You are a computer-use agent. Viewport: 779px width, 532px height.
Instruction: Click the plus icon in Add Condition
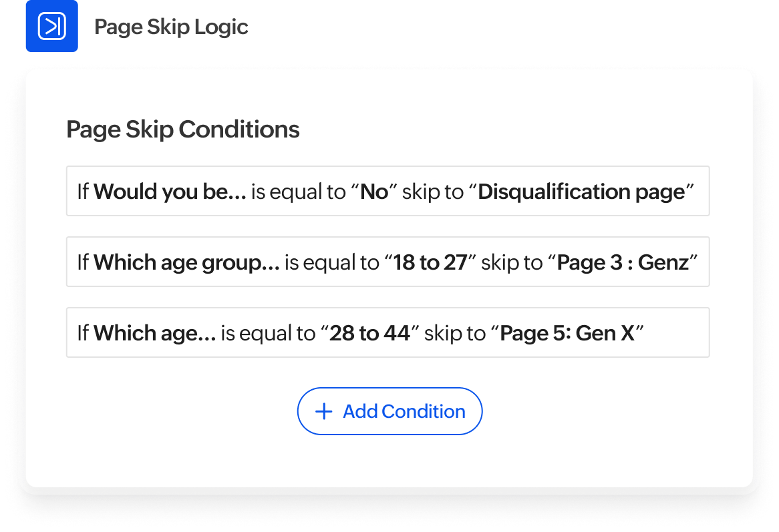coord(323,411)
